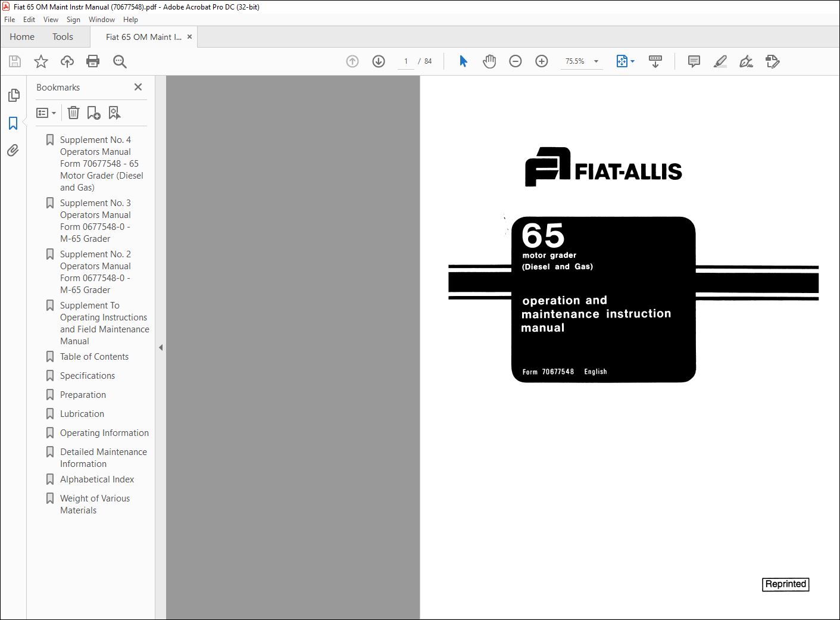Jump to the Table of Contents bookmark
This screenshot has height=620, width=840.
94,357
